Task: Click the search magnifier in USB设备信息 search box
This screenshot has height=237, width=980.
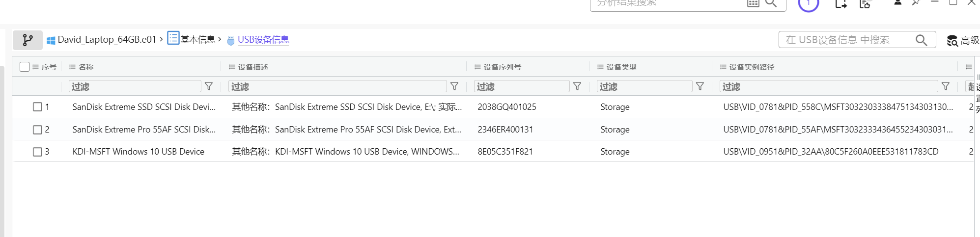Action: tap(921, 40)
